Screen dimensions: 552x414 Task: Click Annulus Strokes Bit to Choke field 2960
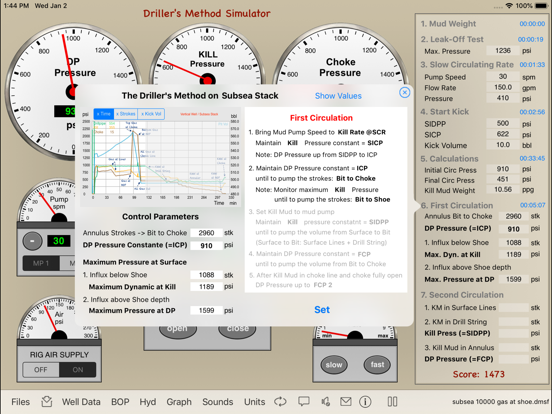(206, 233)
